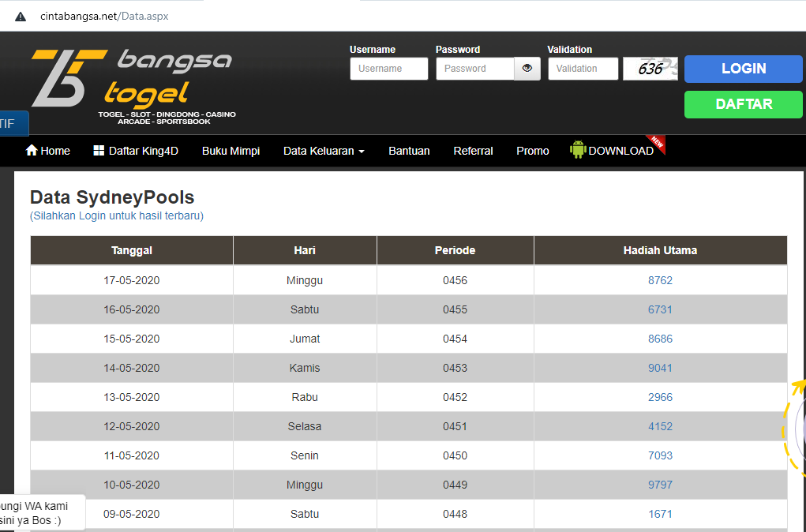
Task: Select date cell 14-05-2020
Action: pos(132,368)
